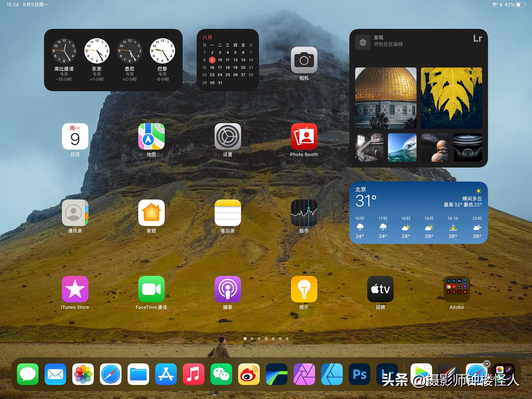Open the surfing wave photo thumbnail

click(x=402, y=148)
